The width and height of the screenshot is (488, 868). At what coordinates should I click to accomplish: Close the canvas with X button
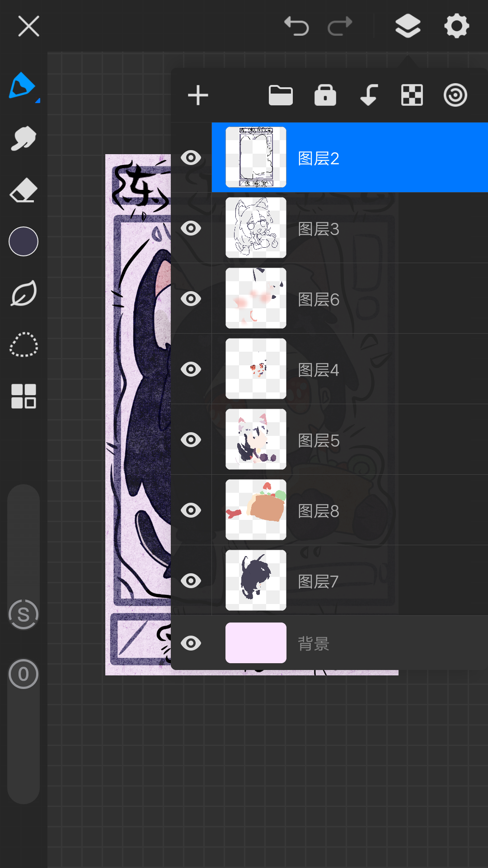(29, 26)
